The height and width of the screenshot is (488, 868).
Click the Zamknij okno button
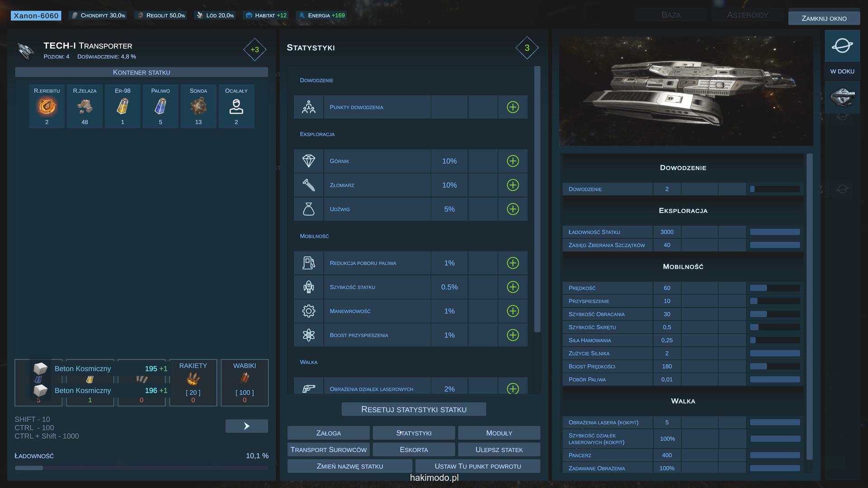pos(824,19)
